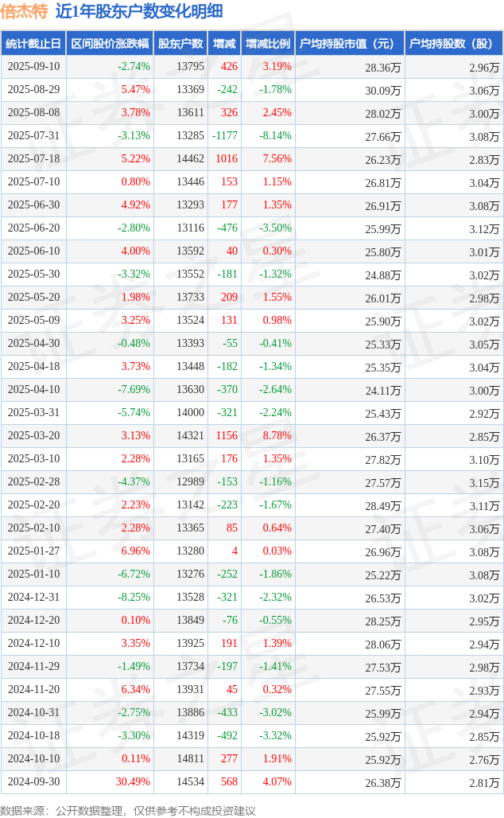The height and width of the screenshot is (818, 504).
Task: Select the 30.09万 market value cell
Action: [383, 91]
